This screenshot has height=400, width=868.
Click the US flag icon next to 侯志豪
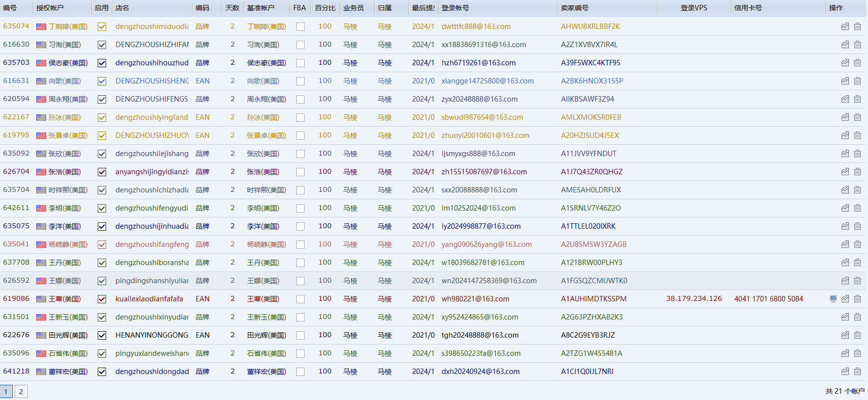tap(41, 63)
